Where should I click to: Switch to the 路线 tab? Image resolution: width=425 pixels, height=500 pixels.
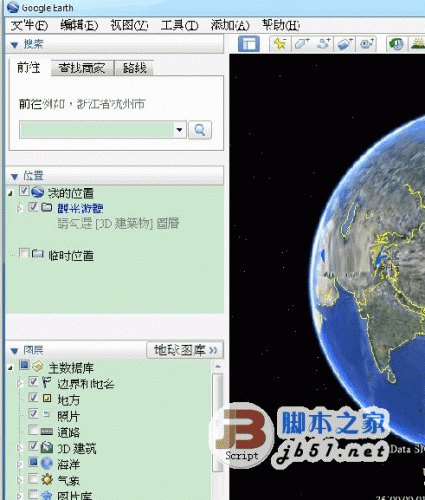coord(134,68)
